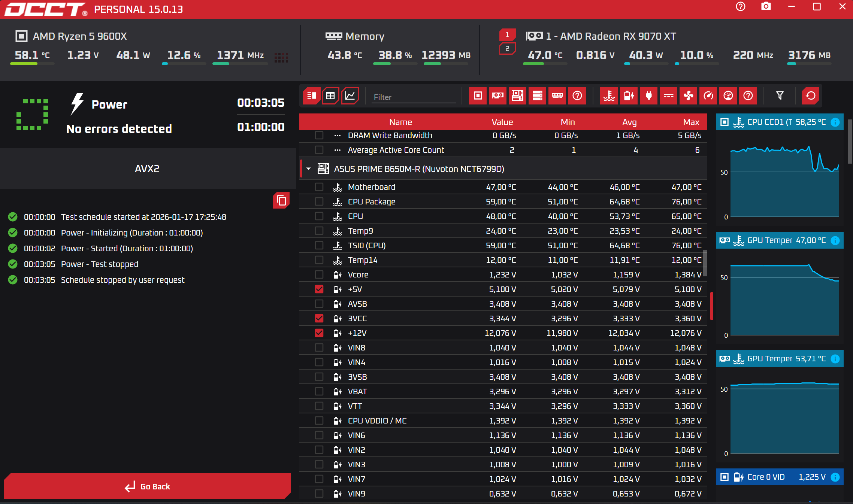Toggle the power plug sensor type filter
The image size is (853, 504).
pyautogui.click(x=648, y=96)
